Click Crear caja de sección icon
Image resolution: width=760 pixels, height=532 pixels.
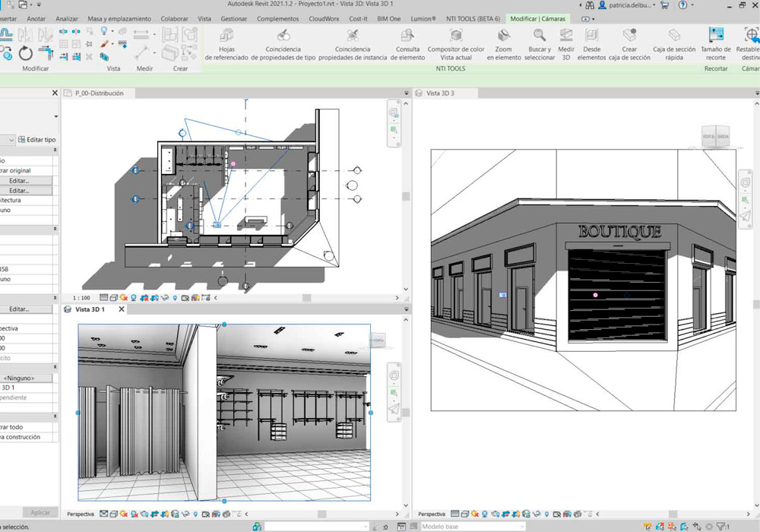[629, 36]
